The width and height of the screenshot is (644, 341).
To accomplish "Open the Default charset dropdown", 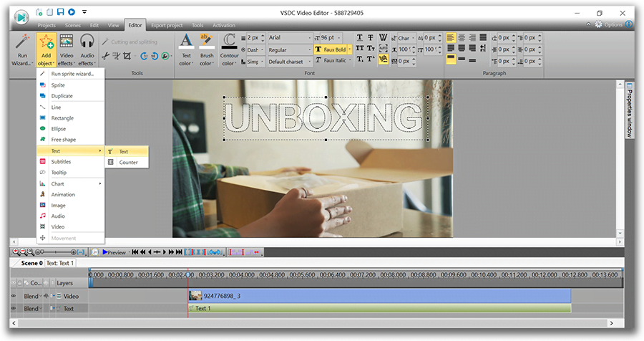I will 290,62.
